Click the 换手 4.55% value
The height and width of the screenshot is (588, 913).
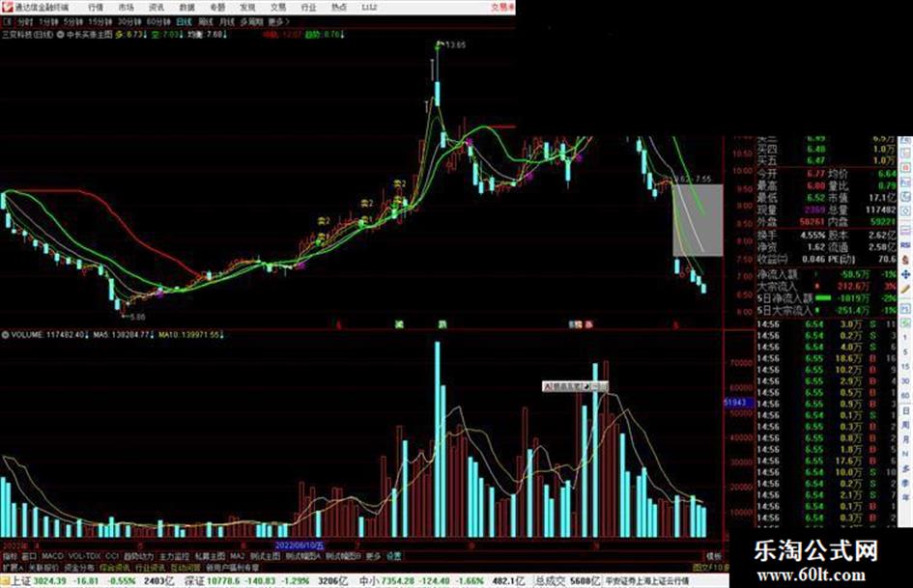tap(813, 236)
